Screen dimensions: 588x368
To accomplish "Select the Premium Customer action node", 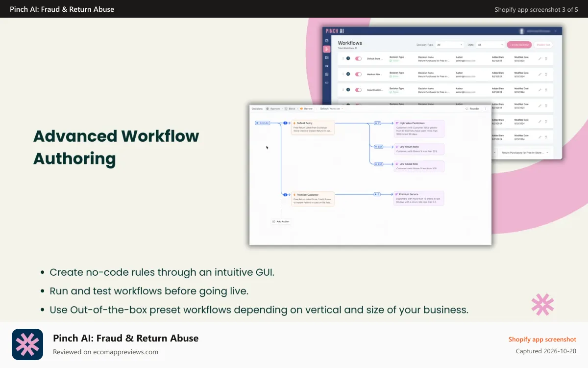I will click(313, 199).
